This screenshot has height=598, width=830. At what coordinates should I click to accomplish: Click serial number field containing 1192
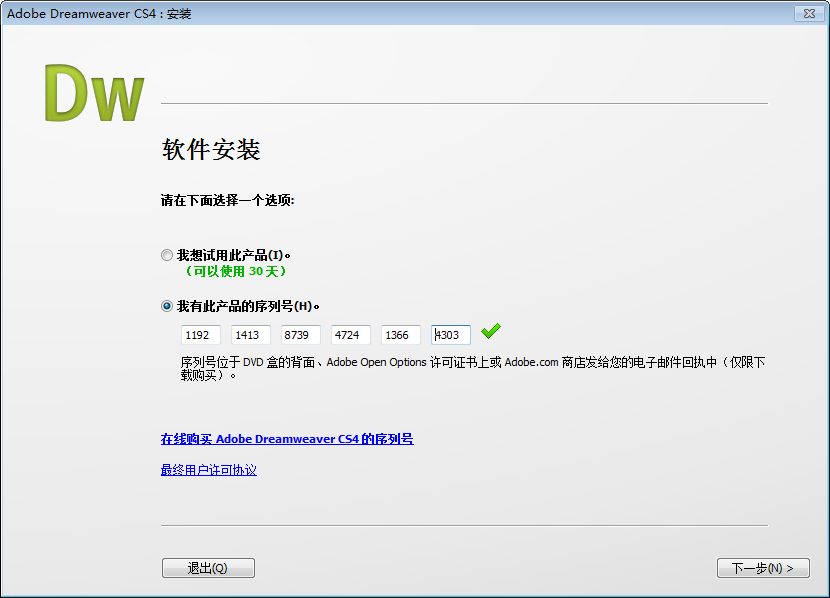[201, 335]
